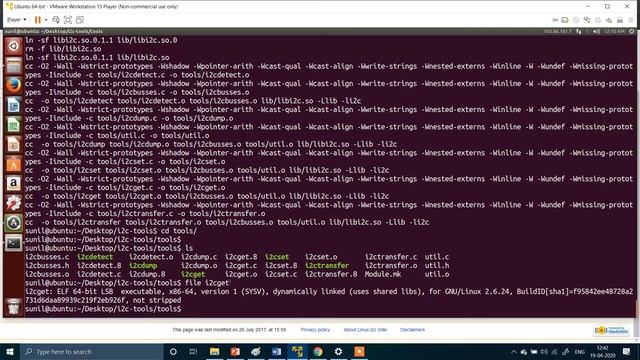
Task: Click the VMware network adapter device icon
Action: pyautogui.click(x=587, y=20)
